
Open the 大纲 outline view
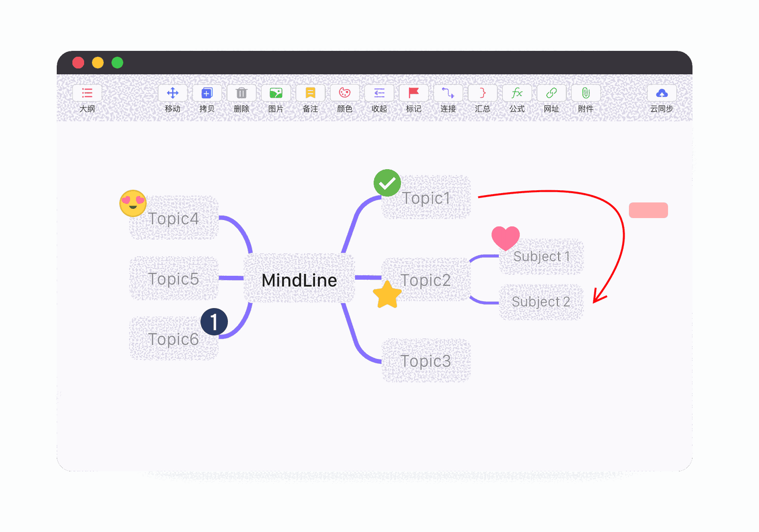coord(87,93)
